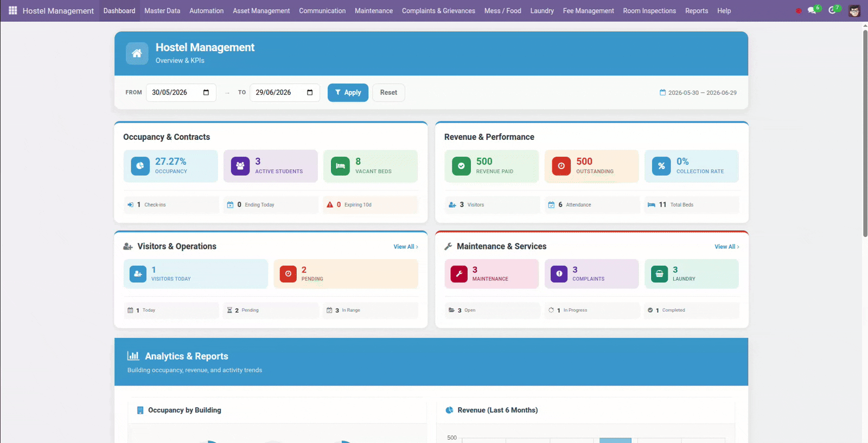Open the apps grid menu icon
868x443 pixels.
(12, 10)
